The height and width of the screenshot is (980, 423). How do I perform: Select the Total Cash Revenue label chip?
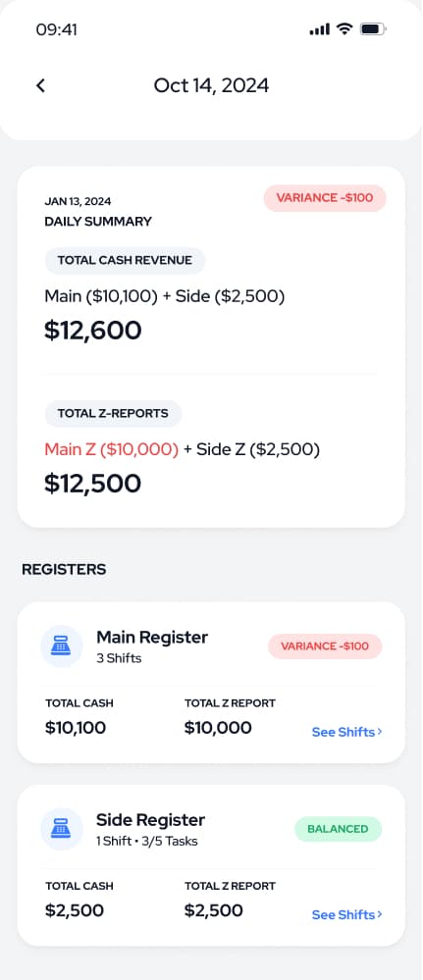[125, 261]
